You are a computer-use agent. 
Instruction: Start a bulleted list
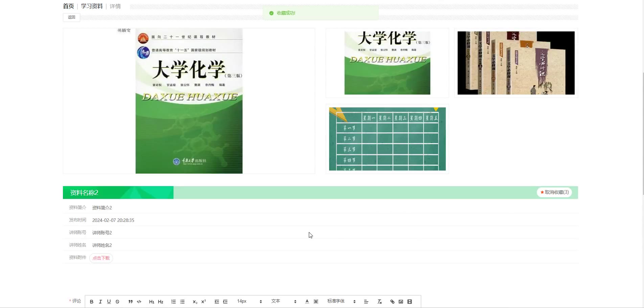pos(182,302)
